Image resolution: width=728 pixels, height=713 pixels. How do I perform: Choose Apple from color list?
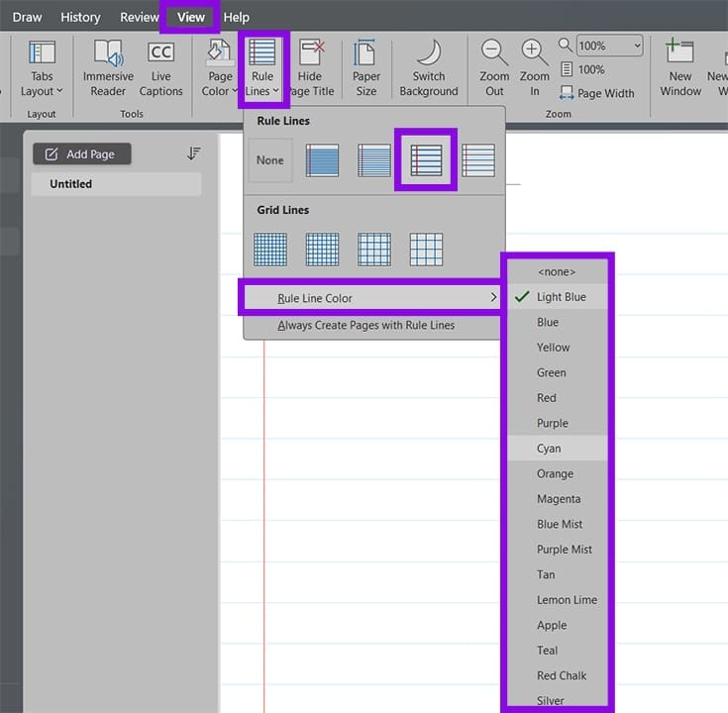point(557,625)
